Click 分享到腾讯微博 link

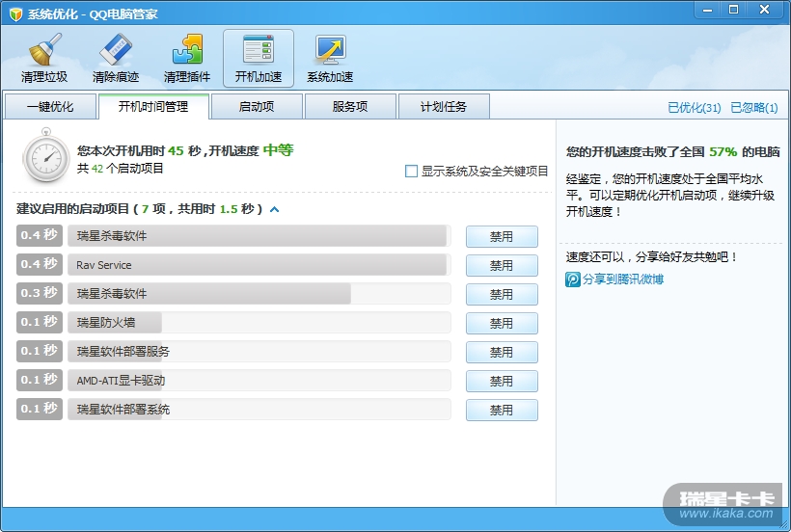(623, 279)
